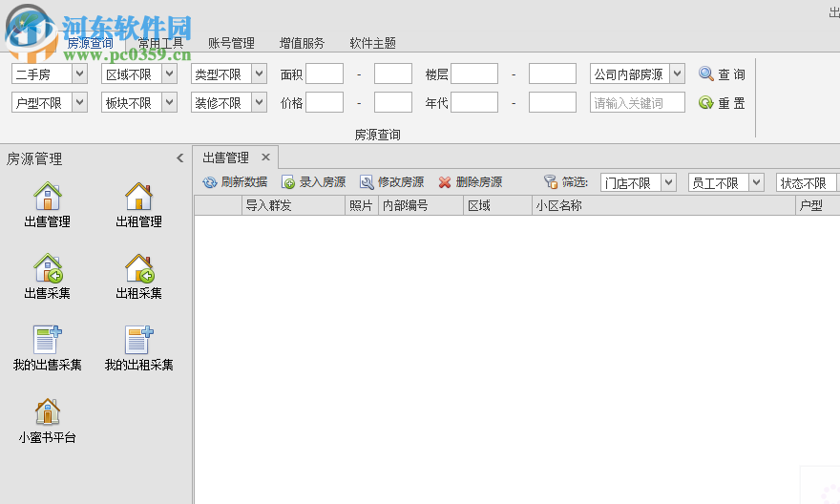840x504 pixels.
Task: Click the maximum 价格 input field
Action: click(x=393, y=102)
